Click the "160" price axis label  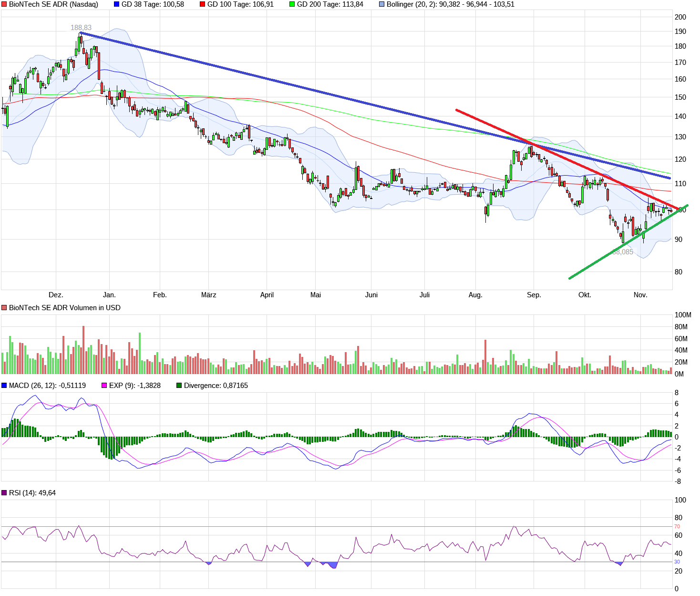[x=680, y=79]
